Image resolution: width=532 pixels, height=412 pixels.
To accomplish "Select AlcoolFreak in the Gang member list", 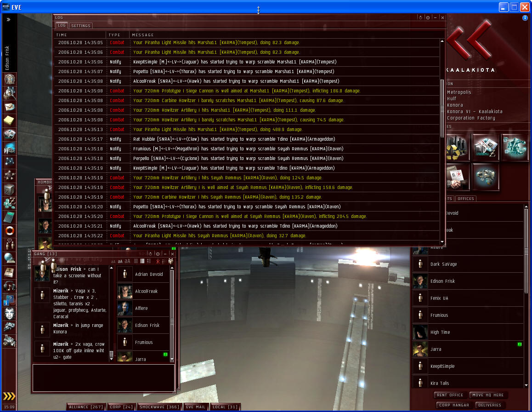I will (x=143, y=292).
